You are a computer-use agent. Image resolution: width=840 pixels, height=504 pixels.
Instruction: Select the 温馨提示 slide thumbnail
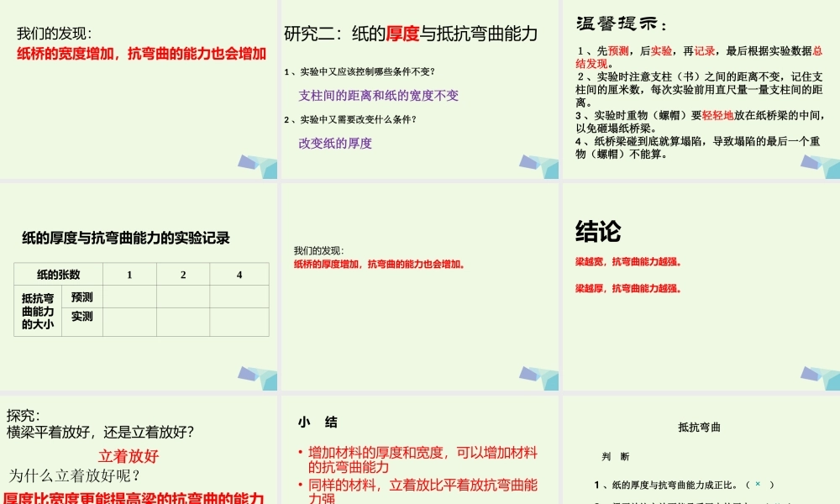(701, 89)
